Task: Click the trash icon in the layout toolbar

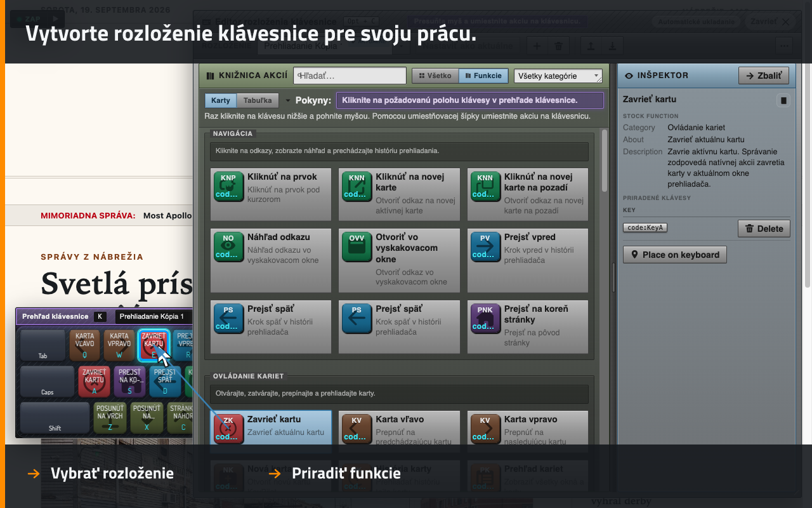Action: point(558,46)
